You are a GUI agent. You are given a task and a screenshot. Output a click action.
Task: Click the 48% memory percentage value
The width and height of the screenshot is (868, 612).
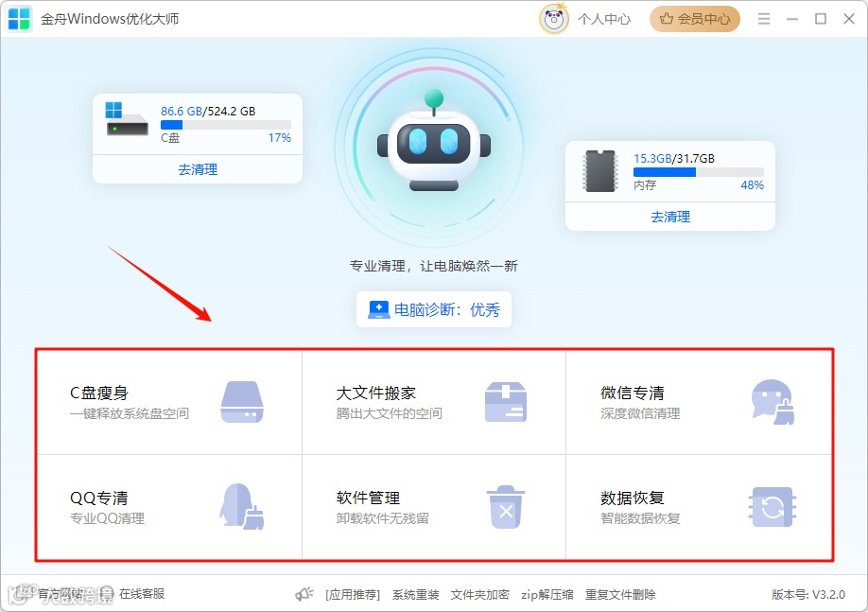point(753,185)
